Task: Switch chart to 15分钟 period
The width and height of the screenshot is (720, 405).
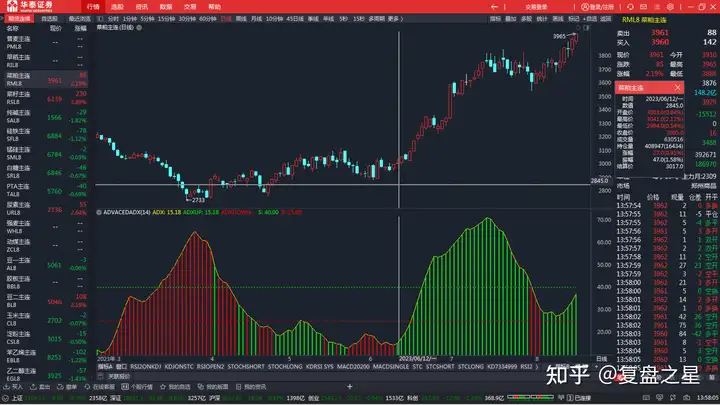Action: (x=166, y=19)
